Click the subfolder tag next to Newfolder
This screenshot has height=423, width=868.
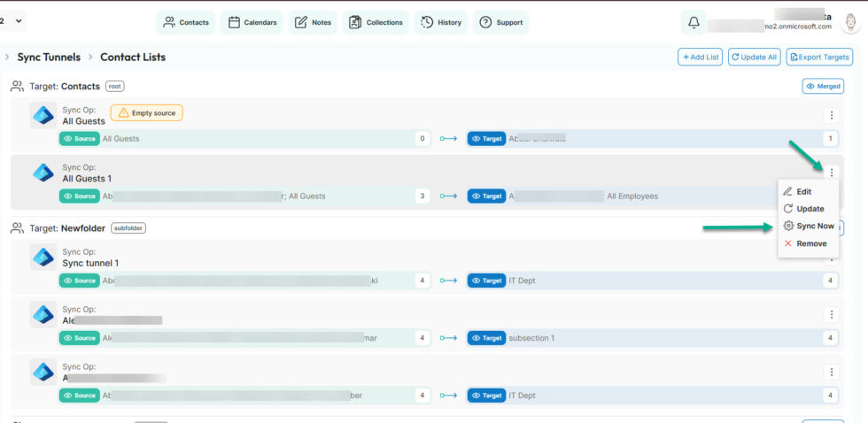tap(128, 228)
